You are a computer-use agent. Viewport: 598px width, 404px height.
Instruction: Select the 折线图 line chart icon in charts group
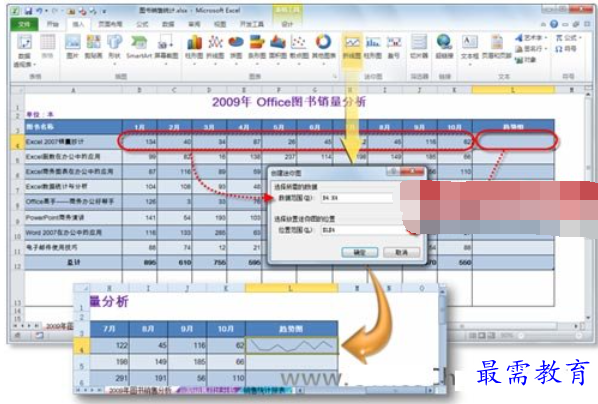(215, 43)
